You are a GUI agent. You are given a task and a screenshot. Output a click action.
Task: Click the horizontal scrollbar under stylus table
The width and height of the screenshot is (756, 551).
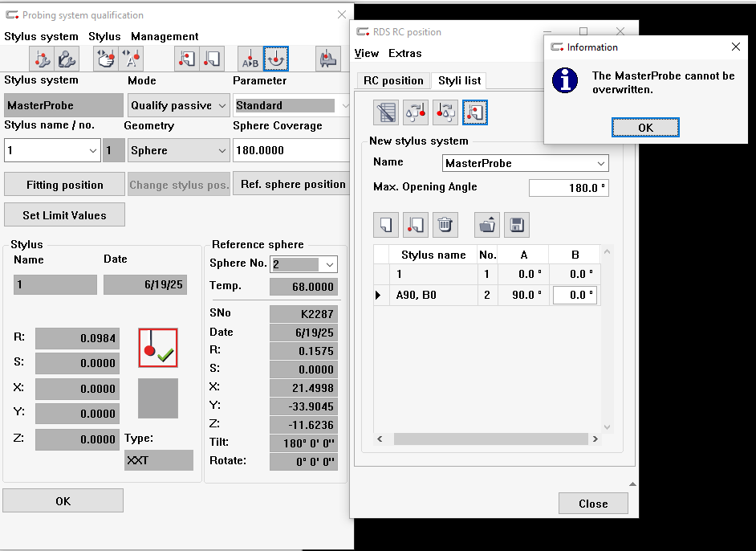pos(490,439)
